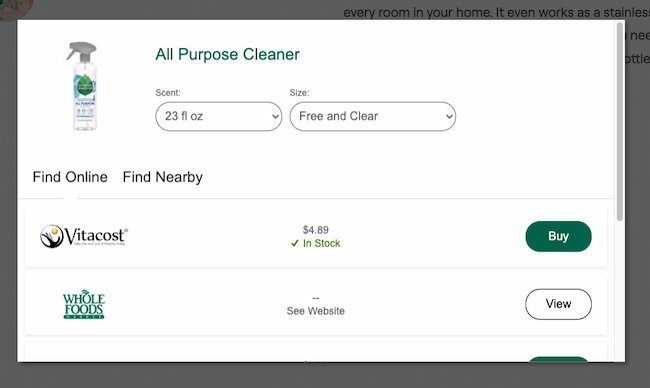Click the modal vertical scrollbar thumb
The image size is (650, 388).
[620, 121]
